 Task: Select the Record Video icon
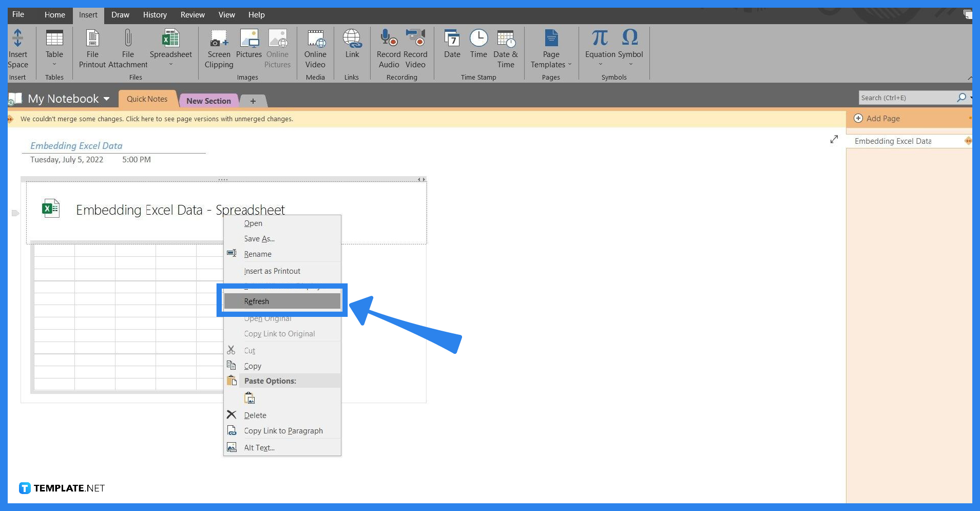tap(415, 46)
